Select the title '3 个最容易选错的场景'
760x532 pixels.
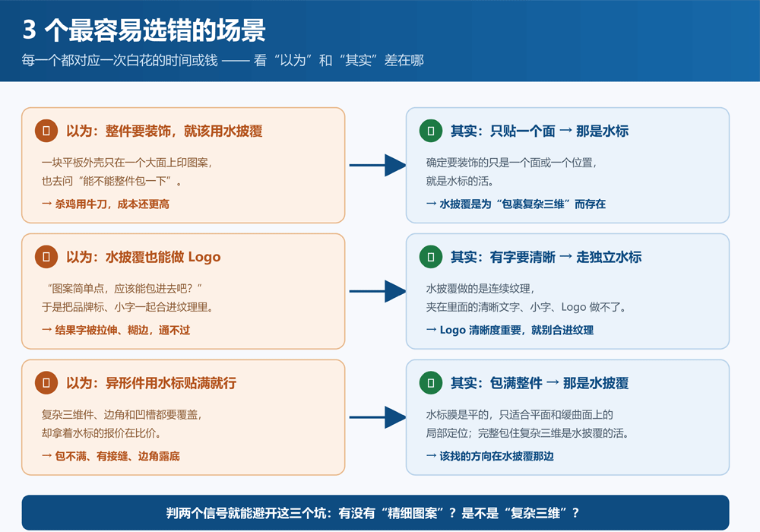pyautogui.click(x=144, y=30)
